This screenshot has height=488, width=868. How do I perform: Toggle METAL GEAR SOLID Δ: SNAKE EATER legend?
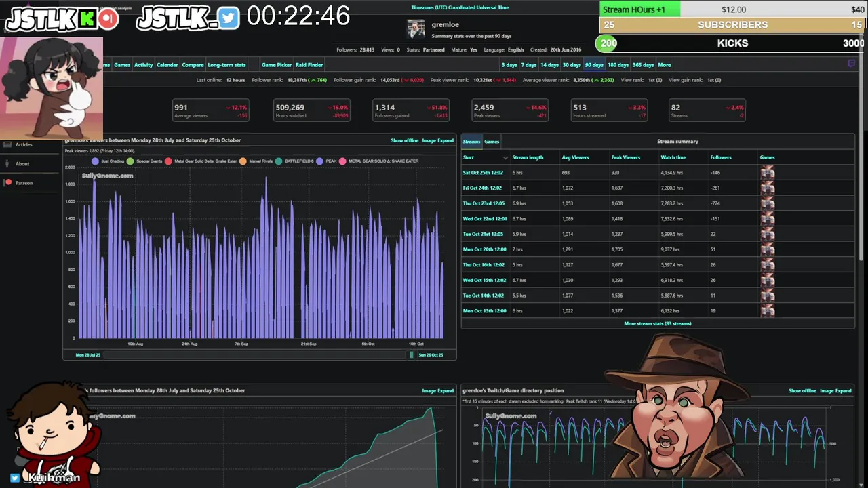[x=379, y=161]
